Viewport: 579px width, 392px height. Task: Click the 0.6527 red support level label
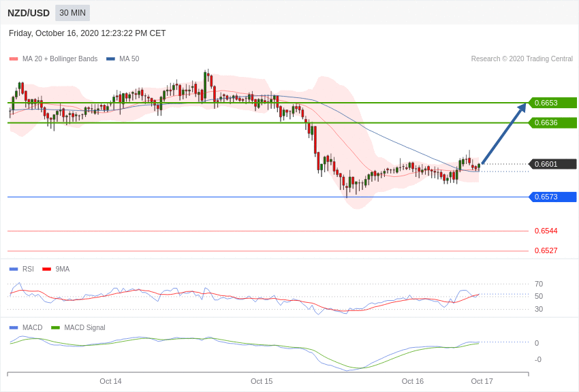pyautogui.click(x=546, y=250)
